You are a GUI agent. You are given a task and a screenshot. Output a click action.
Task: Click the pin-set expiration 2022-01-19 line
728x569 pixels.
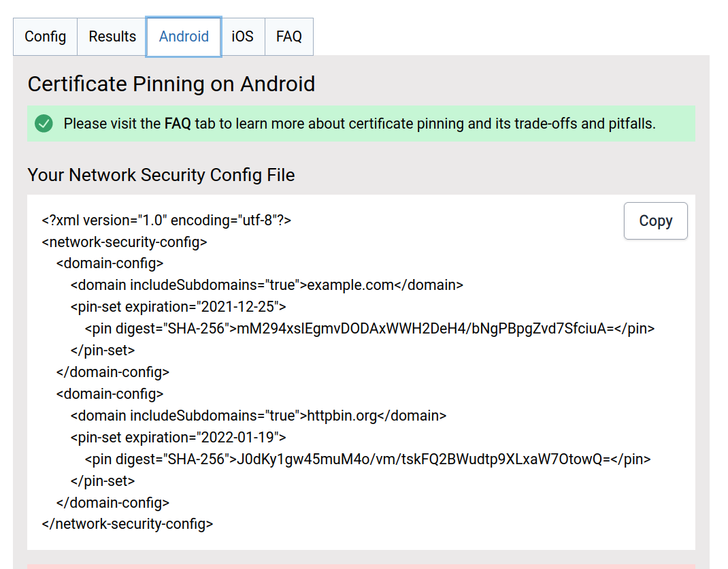178,438
